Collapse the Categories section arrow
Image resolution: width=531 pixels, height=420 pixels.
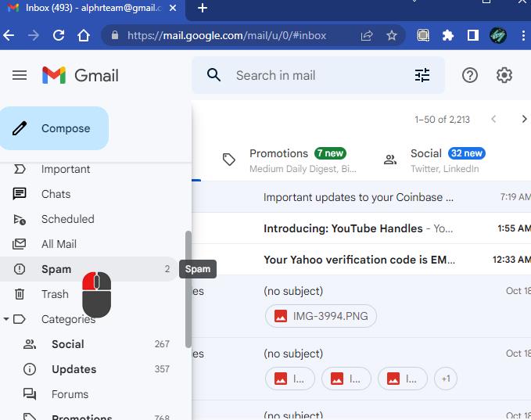(6, 319)
